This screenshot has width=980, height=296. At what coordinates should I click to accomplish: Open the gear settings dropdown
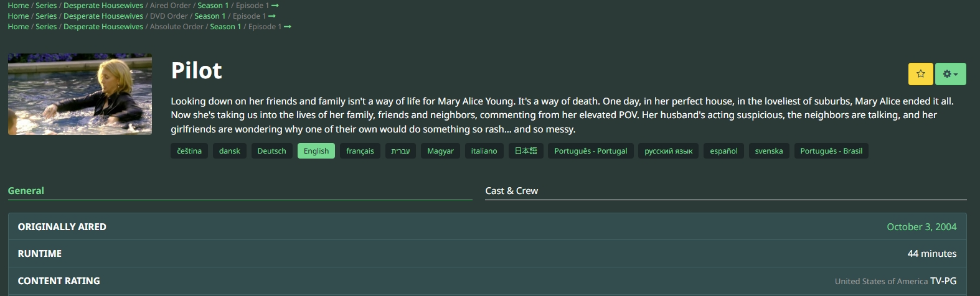950,74
